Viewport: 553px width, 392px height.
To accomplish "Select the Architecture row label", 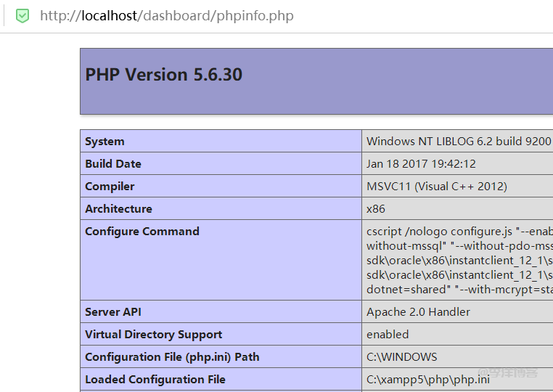I will tap(118, 209).
